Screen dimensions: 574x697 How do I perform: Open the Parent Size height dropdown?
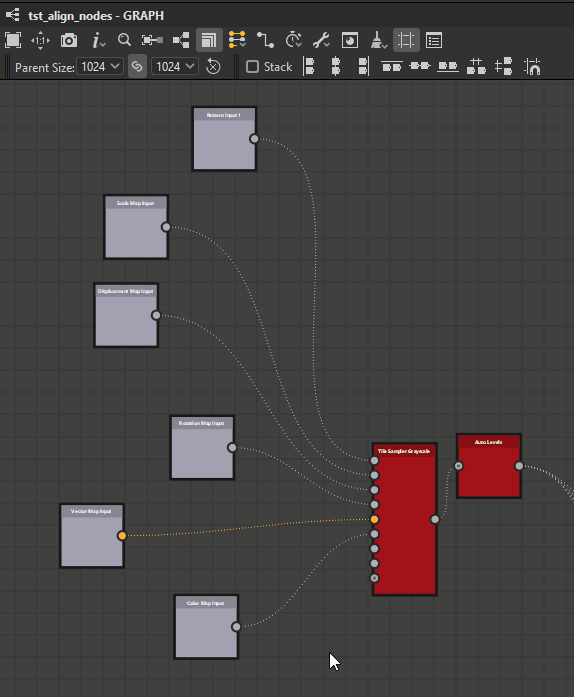click(175, 67)
